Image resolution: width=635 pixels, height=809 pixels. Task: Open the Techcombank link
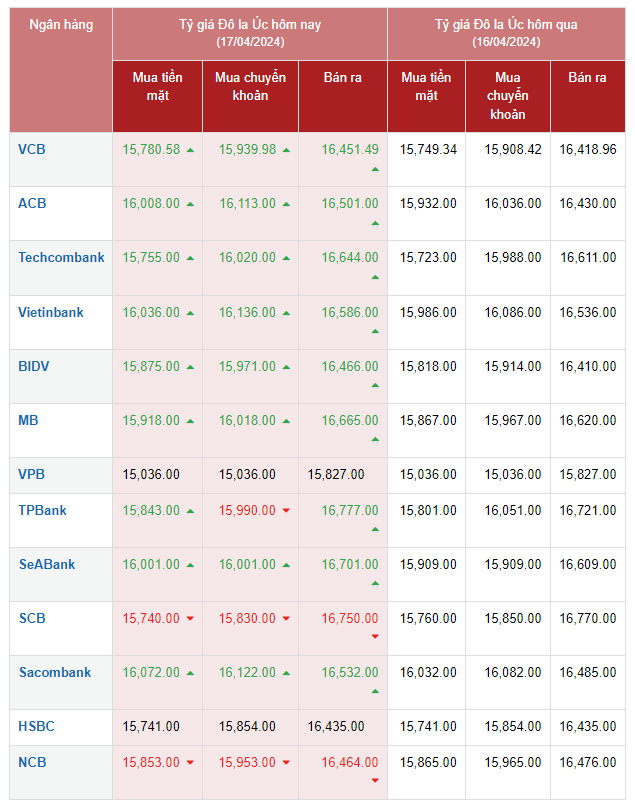[x=61, y=257]
